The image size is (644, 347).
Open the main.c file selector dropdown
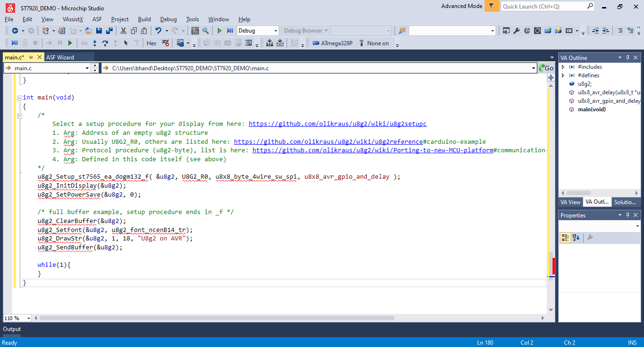click(87, 68)
